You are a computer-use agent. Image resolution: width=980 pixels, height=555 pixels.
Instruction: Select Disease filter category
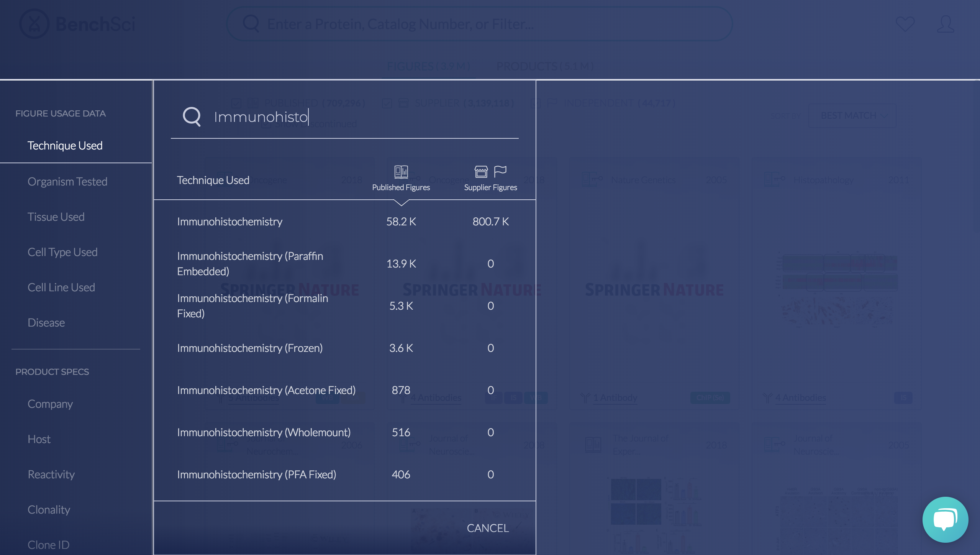point(46,322)
